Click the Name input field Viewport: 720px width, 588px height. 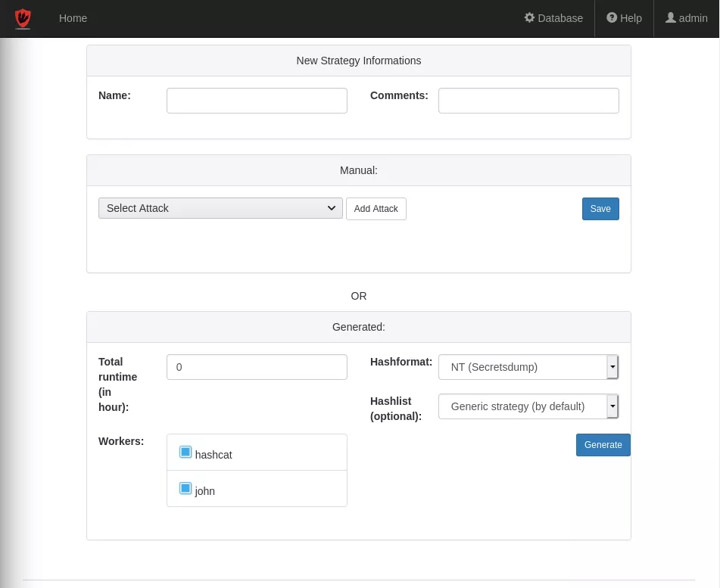(257, 101)
